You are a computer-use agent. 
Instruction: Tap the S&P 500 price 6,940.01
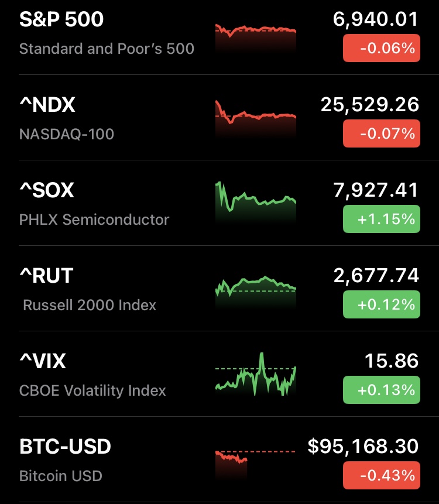[x=375, y=19]
